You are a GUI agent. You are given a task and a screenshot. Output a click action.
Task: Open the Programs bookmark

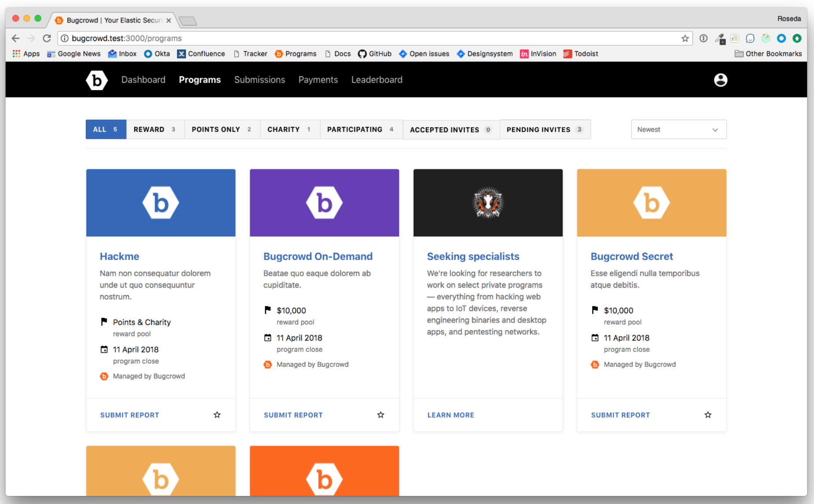click(x=296, y=54)
